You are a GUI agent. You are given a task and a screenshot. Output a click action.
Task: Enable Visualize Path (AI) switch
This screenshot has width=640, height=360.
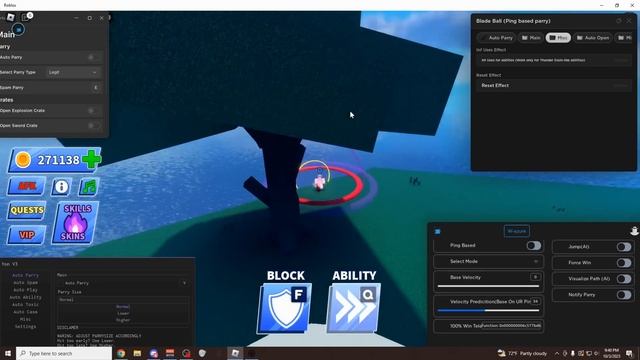(x=624, y=279)
